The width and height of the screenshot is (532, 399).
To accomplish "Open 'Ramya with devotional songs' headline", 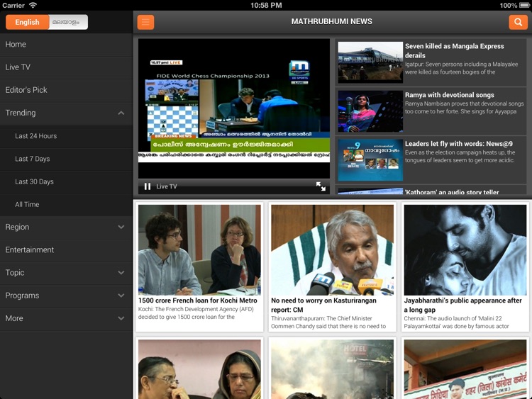I will (449, 95).
